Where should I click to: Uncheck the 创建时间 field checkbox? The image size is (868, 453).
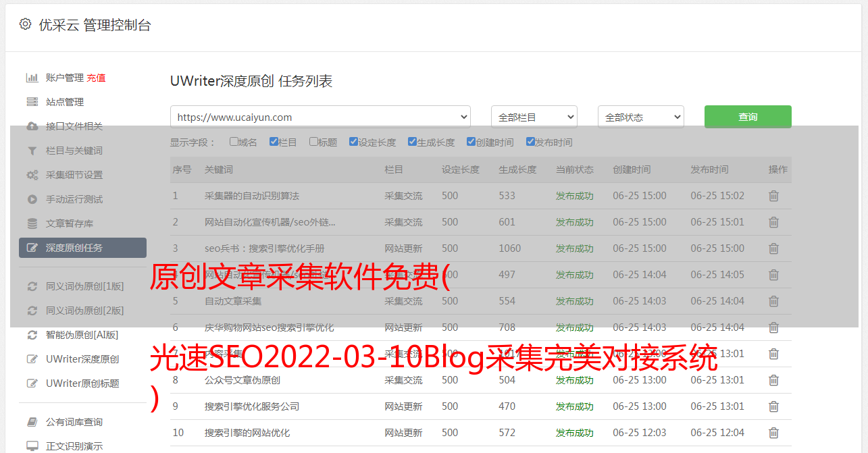click(x=471, y=142)
